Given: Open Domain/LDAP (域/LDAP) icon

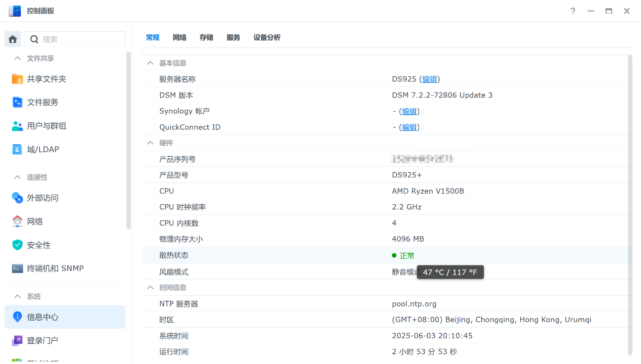Looking at the screenshot, I should pos(17,149).
